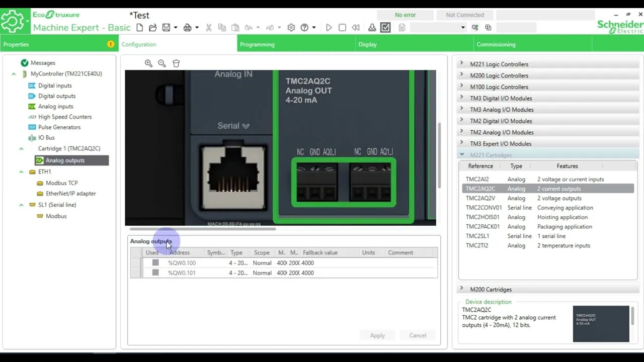
Task: Paste with the clipboard icon
Action: click(x=235, y=28)
